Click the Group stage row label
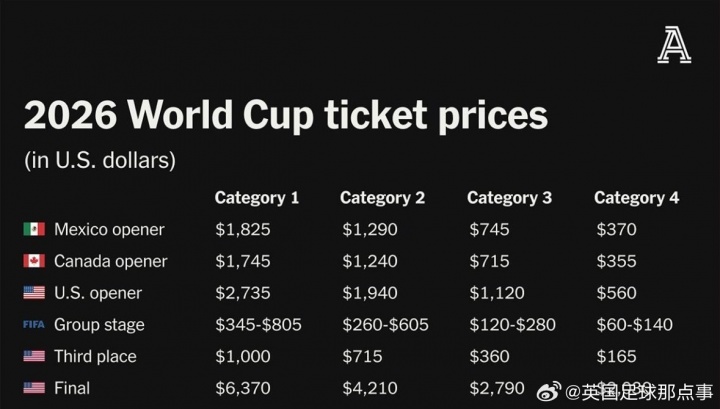 99,325
